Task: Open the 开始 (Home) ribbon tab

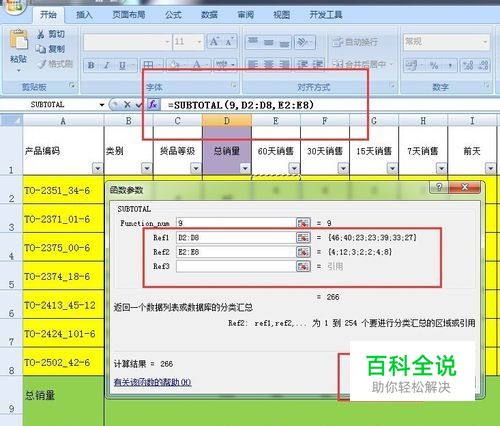Action: click(x=48, y=15)
